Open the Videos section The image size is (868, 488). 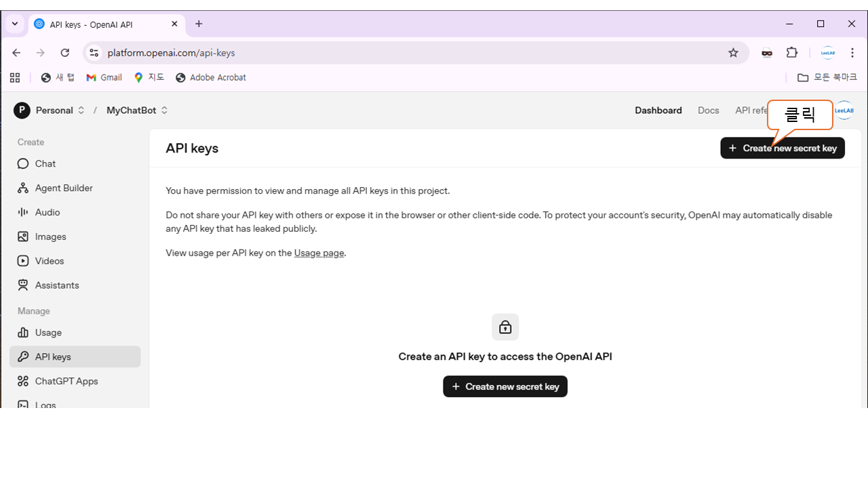(x=50, y=261)
